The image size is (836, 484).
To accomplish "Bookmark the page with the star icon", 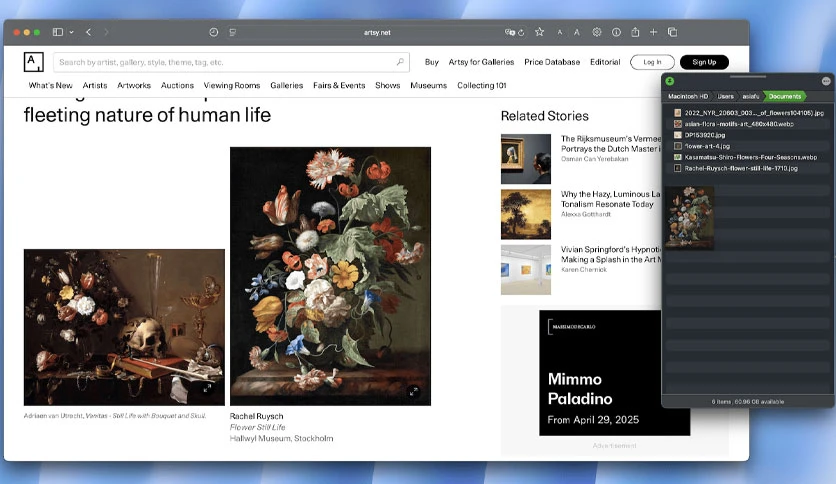I will 540,32.
